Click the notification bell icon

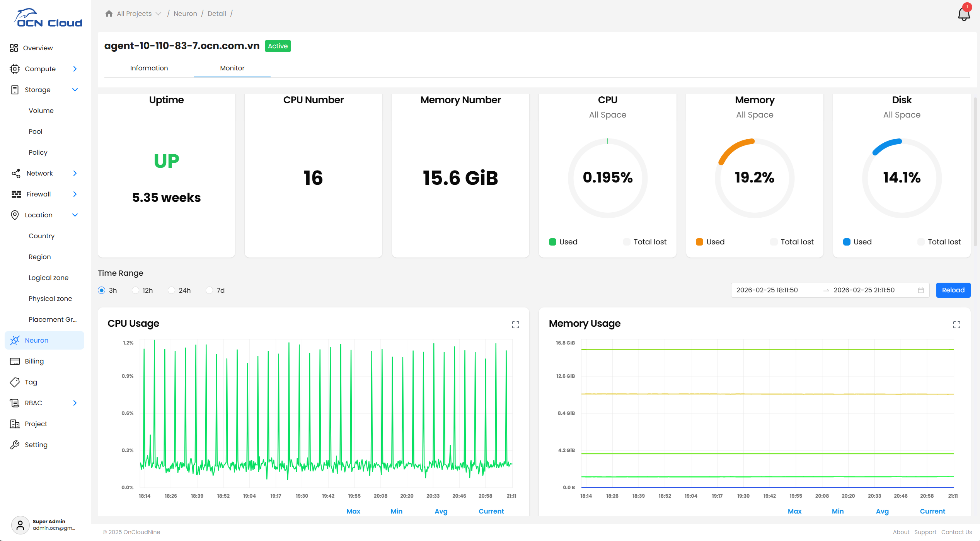point(964,14)
